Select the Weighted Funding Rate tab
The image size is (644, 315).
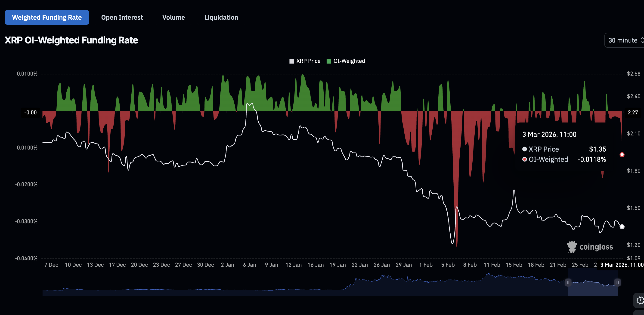coord(47,18)
